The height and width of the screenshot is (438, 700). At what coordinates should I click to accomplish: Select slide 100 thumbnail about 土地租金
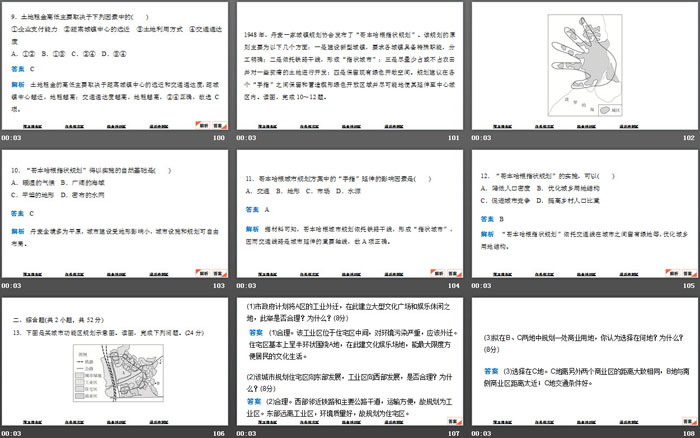point(115,66)
